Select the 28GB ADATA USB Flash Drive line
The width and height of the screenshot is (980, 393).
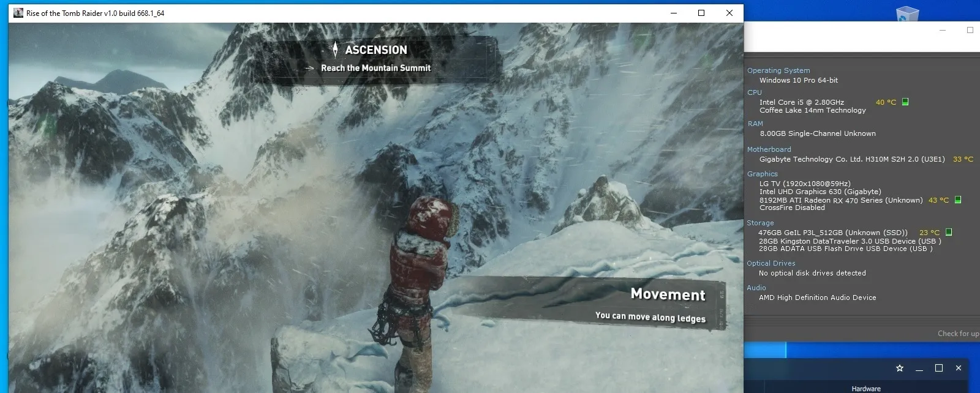[x=846, y=249]
